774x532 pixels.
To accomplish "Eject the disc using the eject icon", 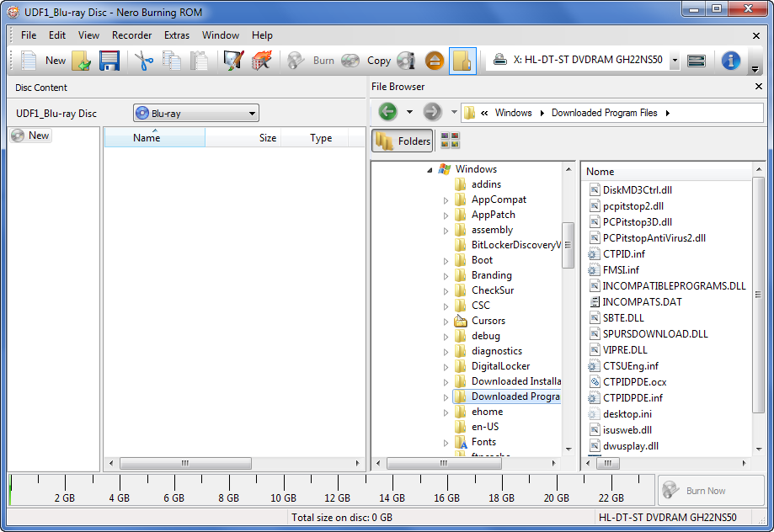I will (x=435, y=60).
